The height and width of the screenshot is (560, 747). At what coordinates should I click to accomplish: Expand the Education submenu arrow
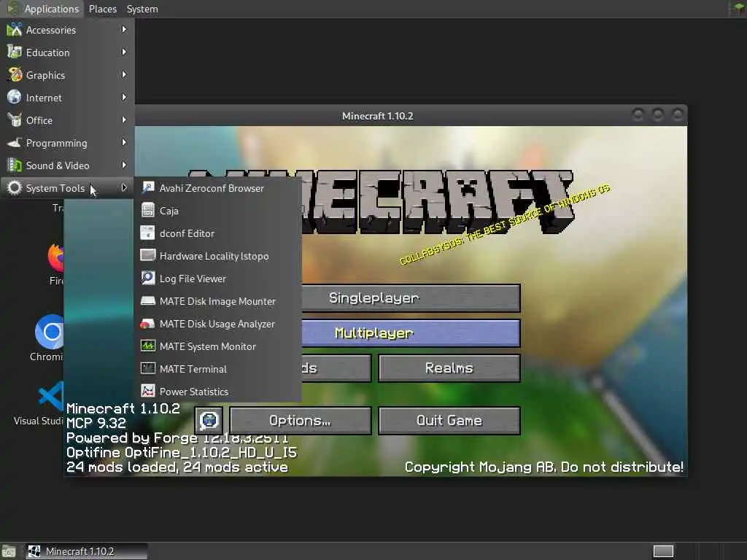(x=124, y=52)
